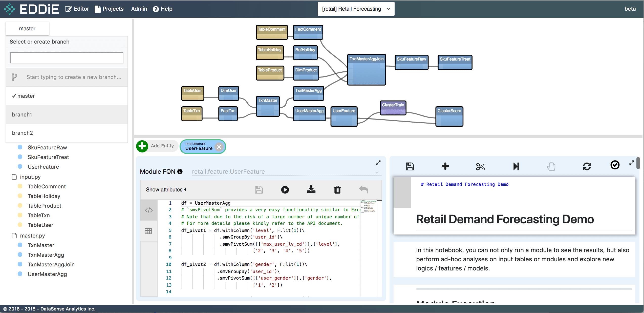Click the branch name input field
This screenshot has width=644, height=313.
pos(67,58)
